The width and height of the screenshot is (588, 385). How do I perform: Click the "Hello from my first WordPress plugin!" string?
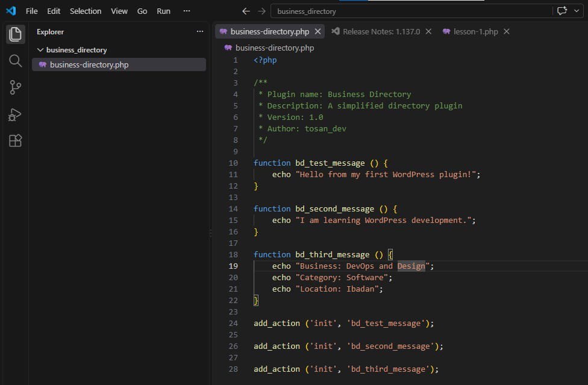tap(386, 174)
